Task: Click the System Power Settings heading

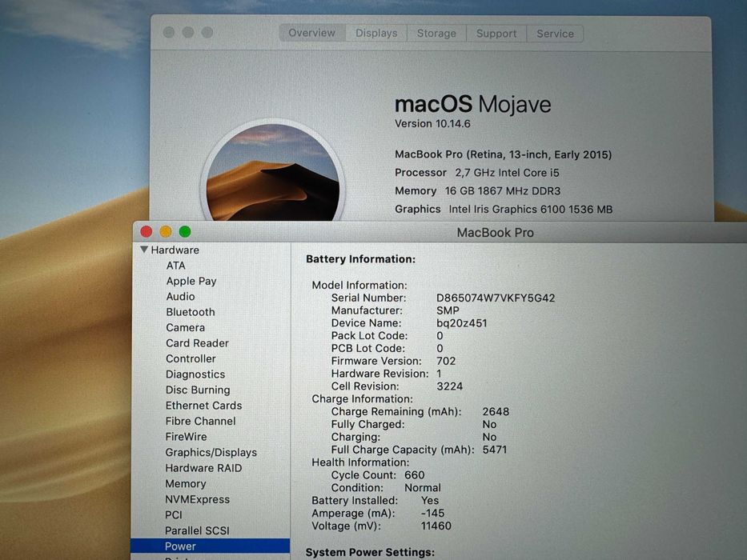Action: pyautogui.click(x=370, y=552)
